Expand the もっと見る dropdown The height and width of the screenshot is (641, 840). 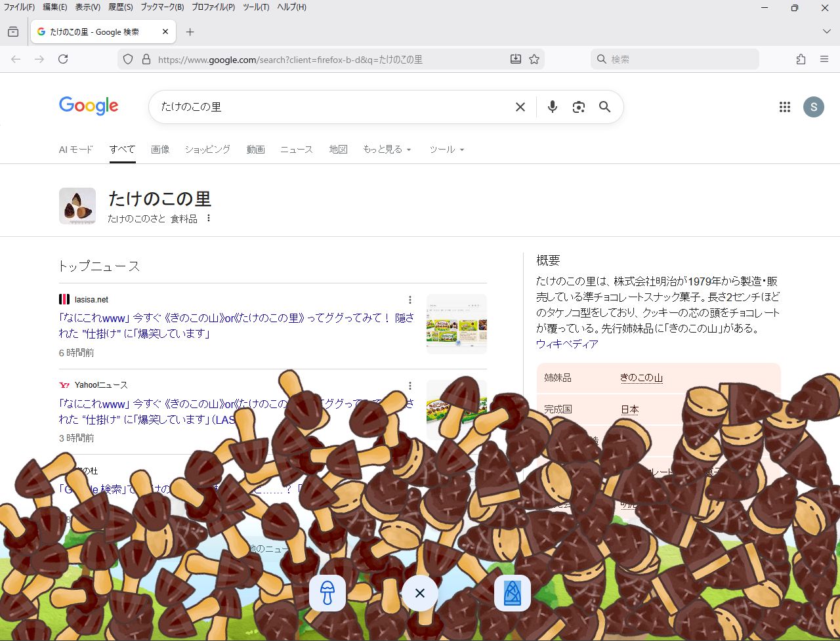387,150
